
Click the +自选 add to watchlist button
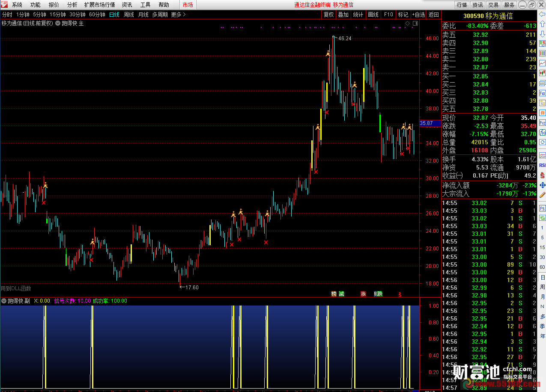419,15
